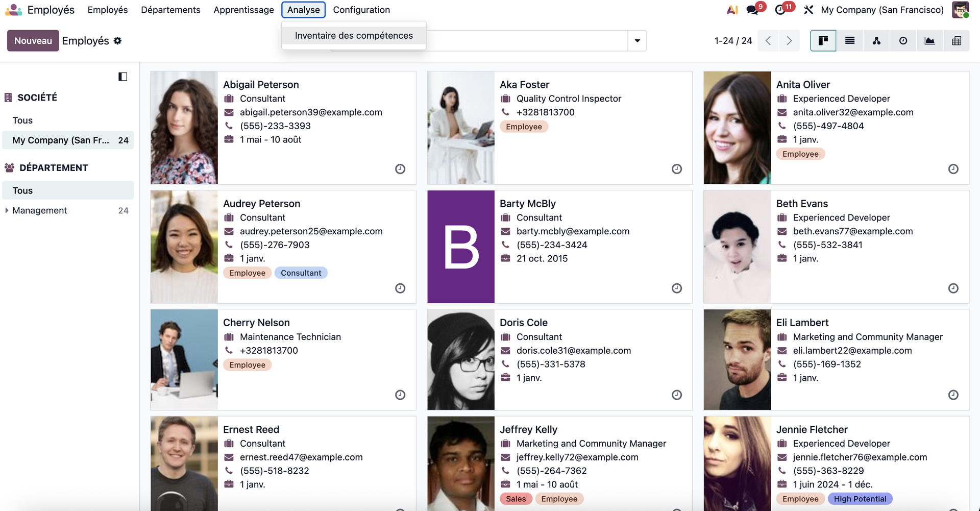Select Inventaire des compétences menu entry
980x511 pixels.
(354, 35)
